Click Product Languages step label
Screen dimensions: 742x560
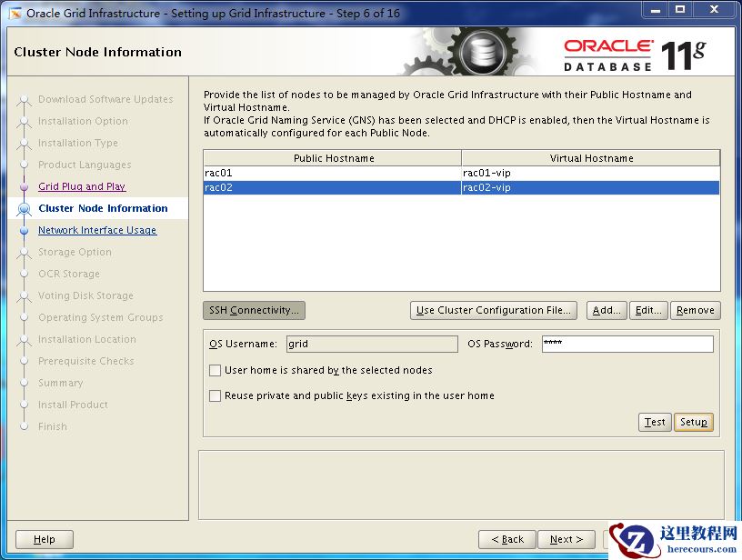[85, 165]
